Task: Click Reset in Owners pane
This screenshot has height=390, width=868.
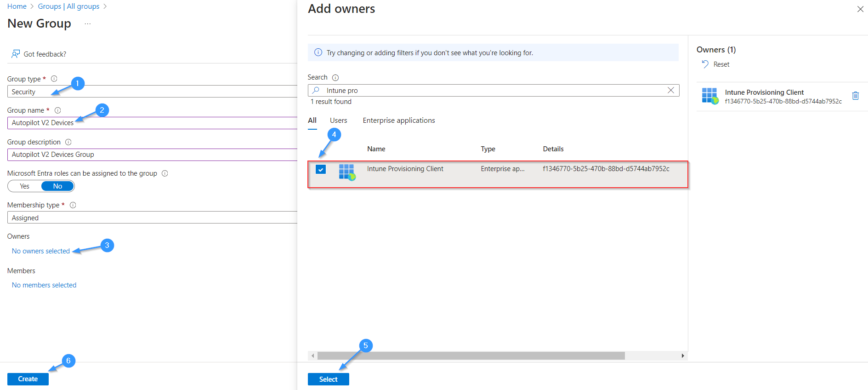Action: tap(721, 64)
